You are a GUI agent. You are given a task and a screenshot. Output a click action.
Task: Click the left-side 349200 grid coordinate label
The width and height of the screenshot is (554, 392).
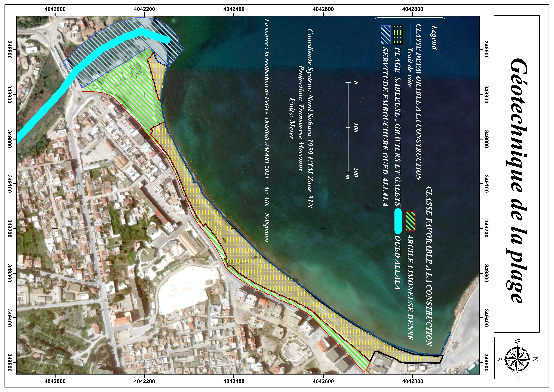pos(10,229)
